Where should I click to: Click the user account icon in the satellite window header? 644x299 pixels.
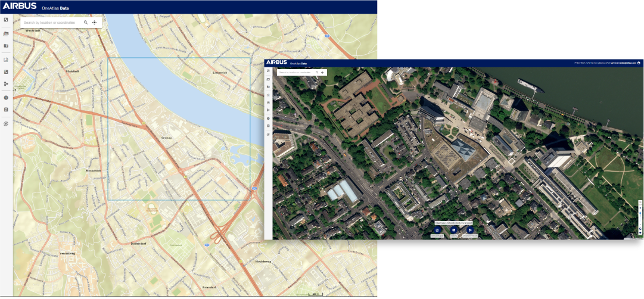[639, 63]
